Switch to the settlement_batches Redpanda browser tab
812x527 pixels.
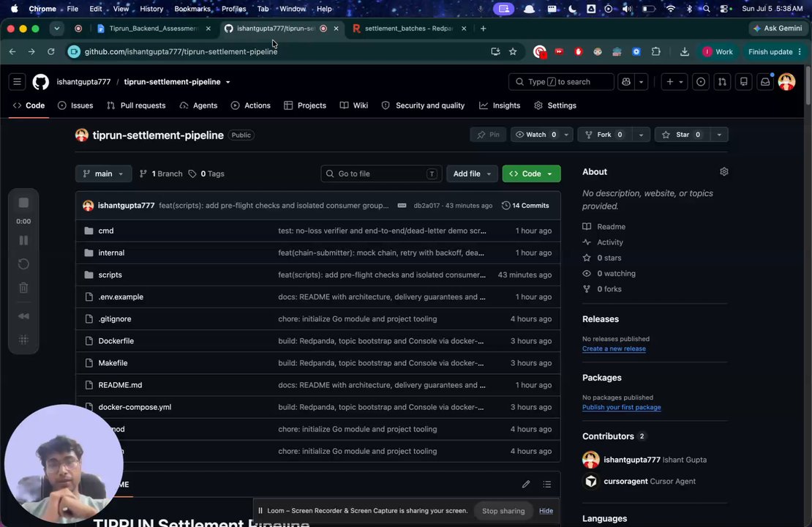(409, 29)
